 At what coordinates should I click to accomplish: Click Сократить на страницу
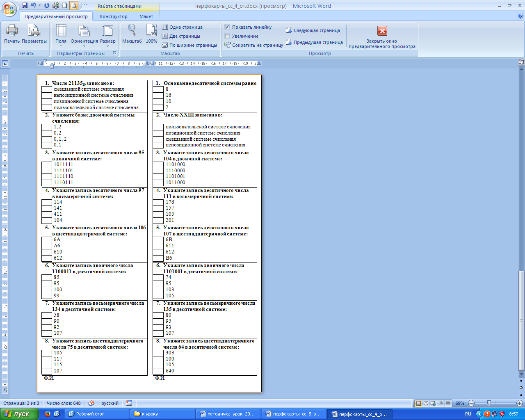pyautogui.click(x=254, y=45)
